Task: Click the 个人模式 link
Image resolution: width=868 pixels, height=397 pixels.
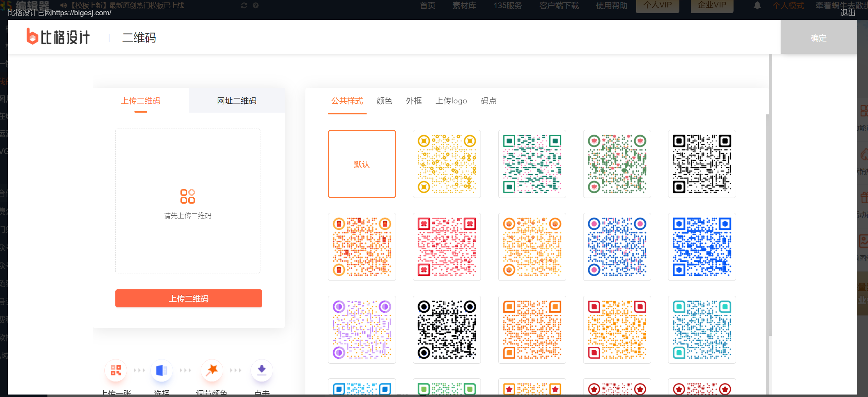Action: click(788, 6)
